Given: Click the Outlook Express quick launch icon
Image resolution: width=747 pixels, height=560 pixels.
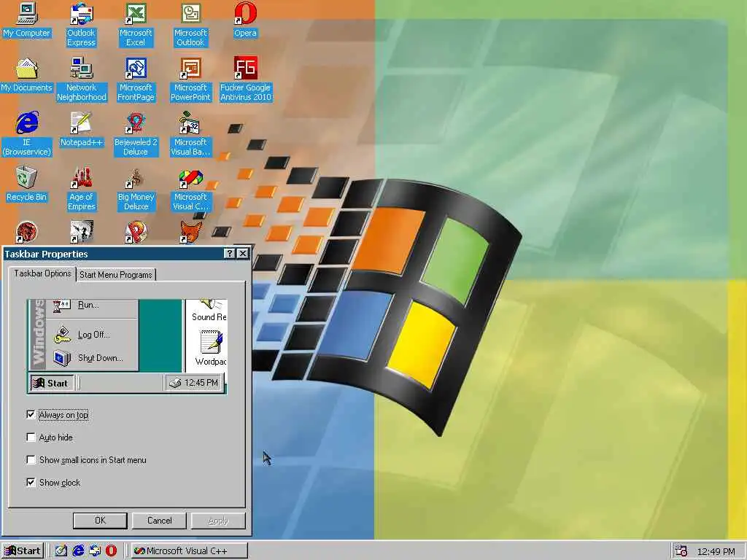Looking at the screenshot, I should (94, 551).
